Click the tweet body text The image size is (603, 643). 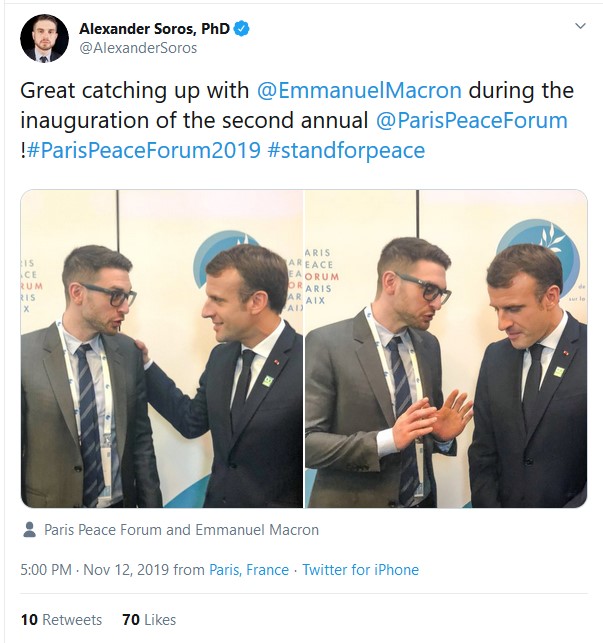pos(297,121)
